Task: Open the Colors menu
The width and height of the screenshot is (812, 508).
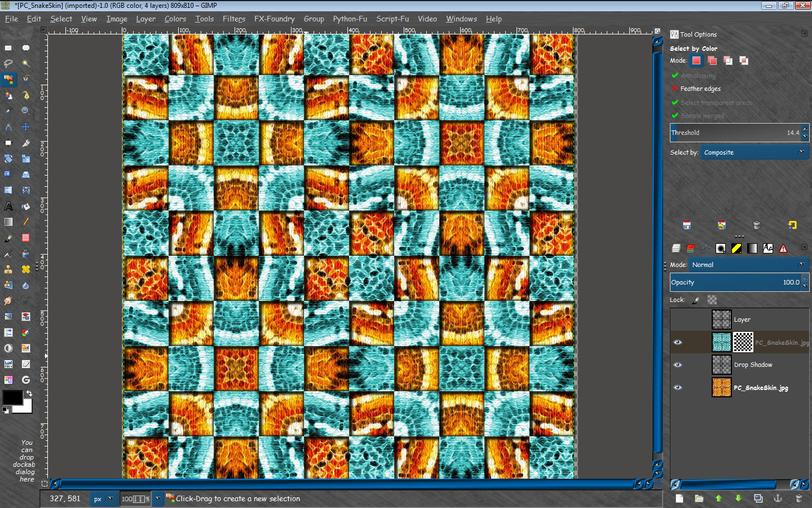Action: coord(175,19)
